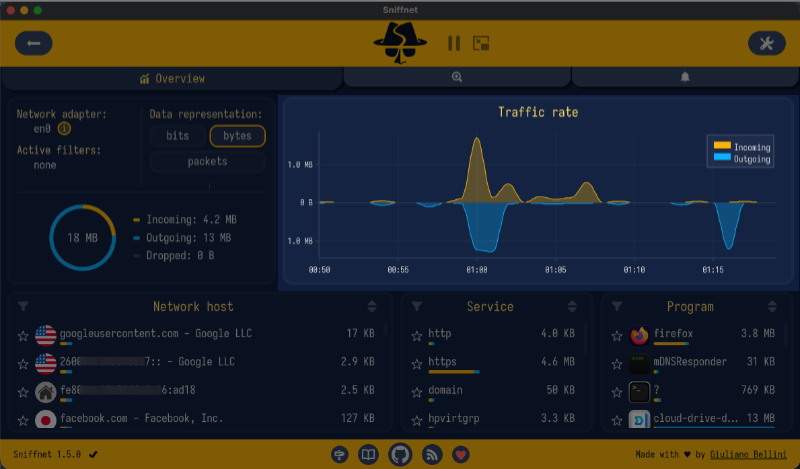Change sort order of Service

tap(572, 306)
